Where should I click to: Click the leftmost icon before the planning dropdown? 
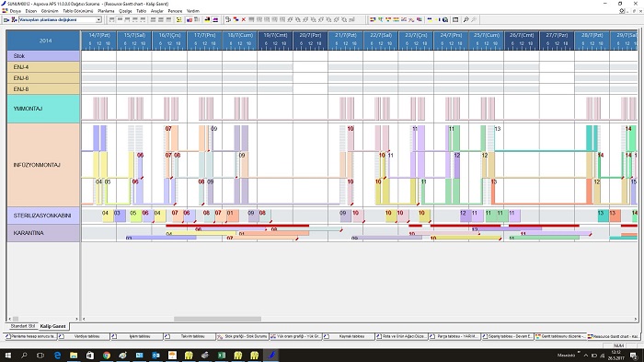point(6,19)
